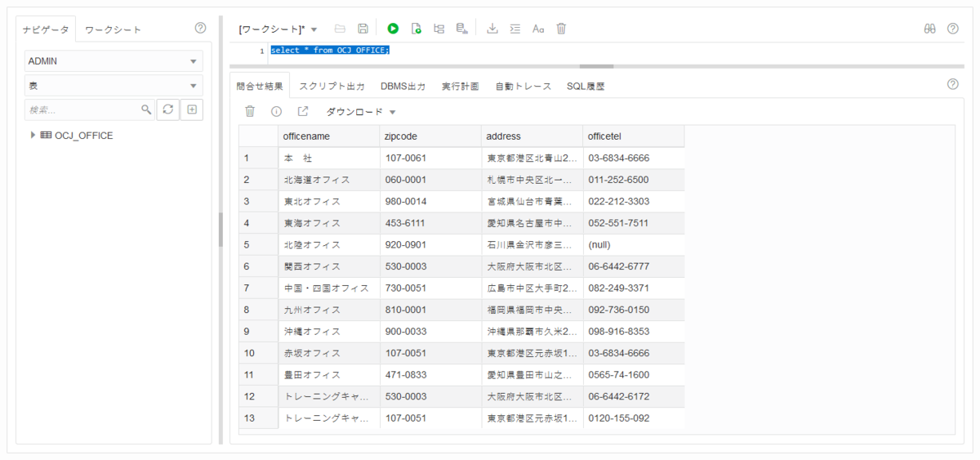Clear the editor with toolbar trash icon

(561, 29)
